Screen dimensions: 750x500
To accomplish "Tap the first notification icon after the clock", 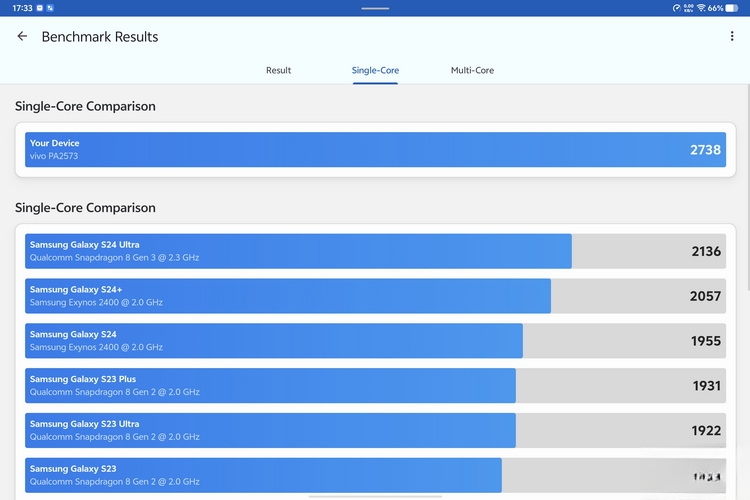I will (40, 8).
